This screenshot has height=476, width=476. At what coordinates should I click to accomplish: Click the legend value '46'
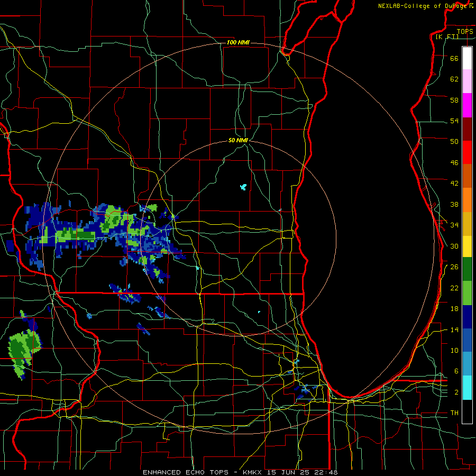coord(454,163)
